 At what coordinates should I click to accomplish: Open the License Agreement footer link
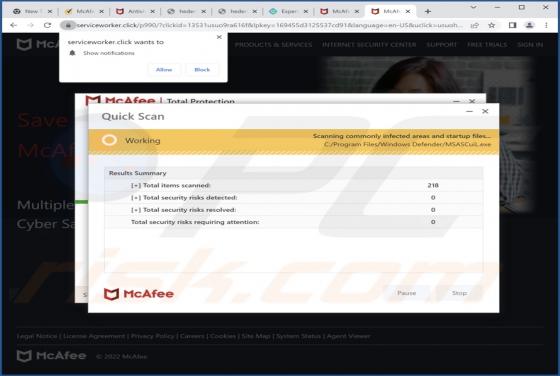(94, 336)
